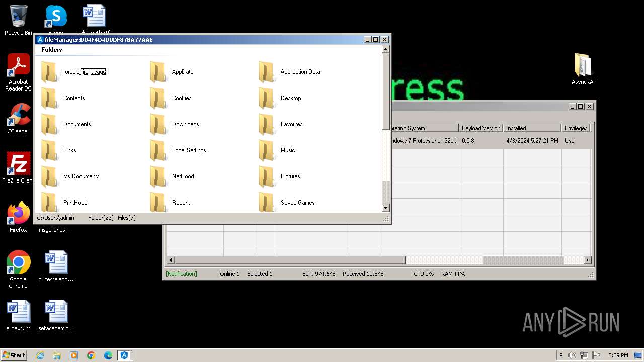Click the fileManager scrollbar down arrow
The height and width of the screenshot is (362, 644).
[x=386, y=208]
